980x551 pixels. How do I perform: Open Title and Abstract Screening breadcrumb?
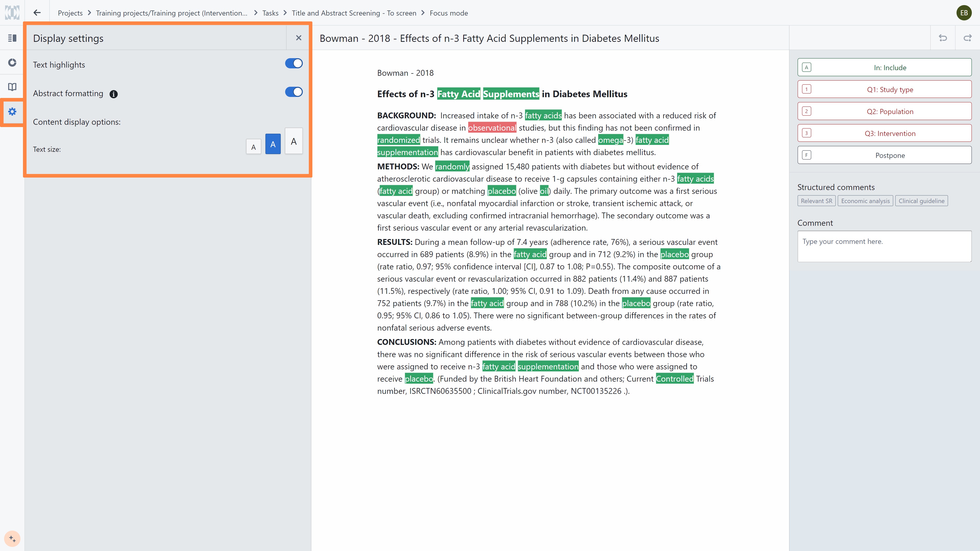tap(354, 13)
